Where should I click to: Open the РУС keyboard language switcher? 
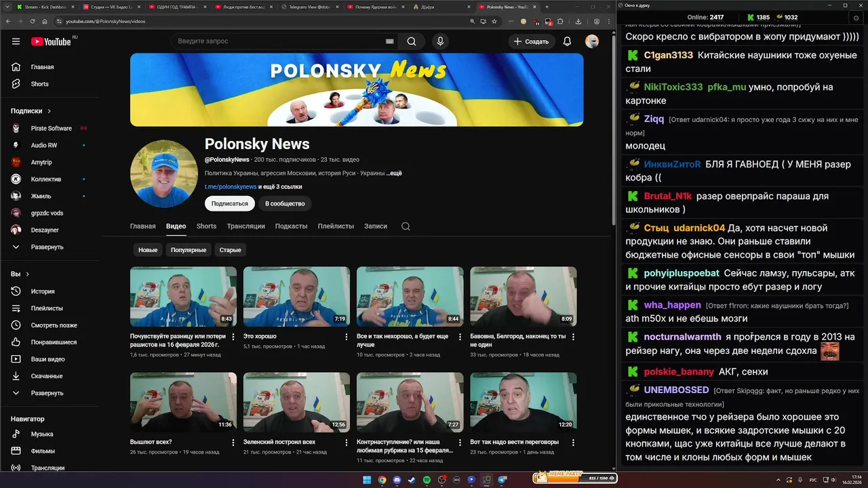point(813,480)
